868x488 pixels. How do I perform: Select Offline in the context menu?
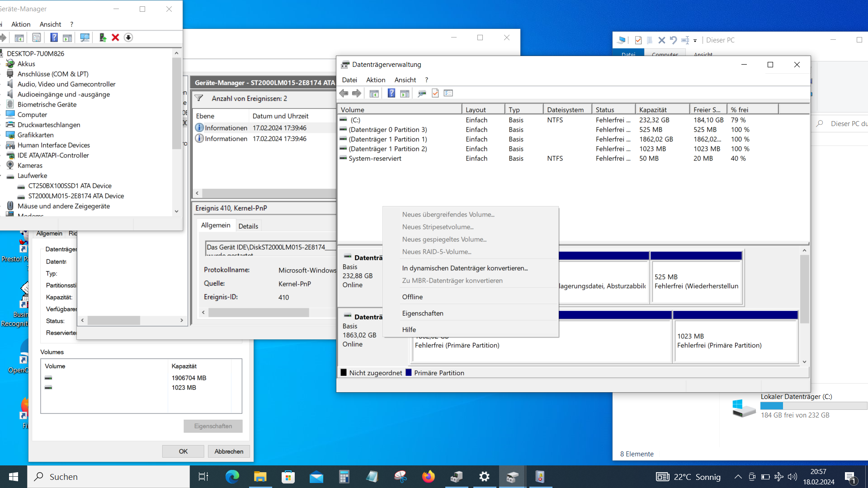(x=412, y=297)
